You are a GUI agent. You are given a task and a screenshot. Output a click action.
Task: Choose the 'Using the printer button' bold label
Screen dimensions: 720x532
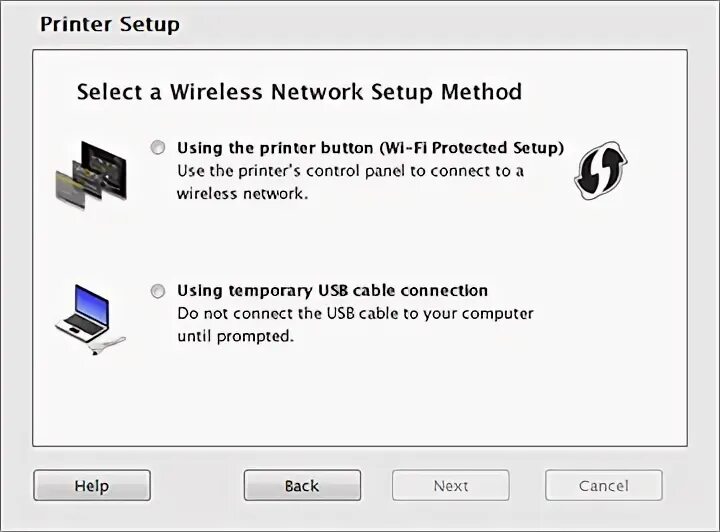pos(275,148)
